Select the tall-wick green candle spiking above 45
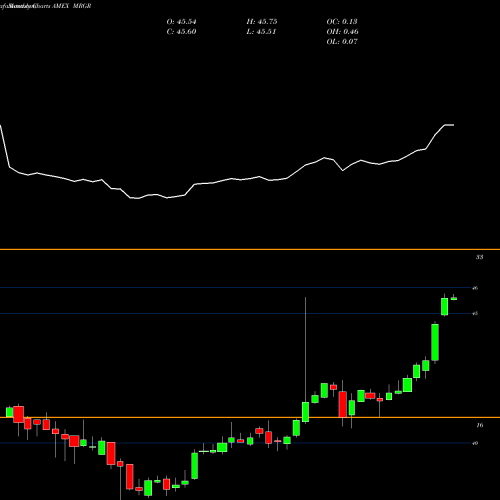 coord(305,412)
